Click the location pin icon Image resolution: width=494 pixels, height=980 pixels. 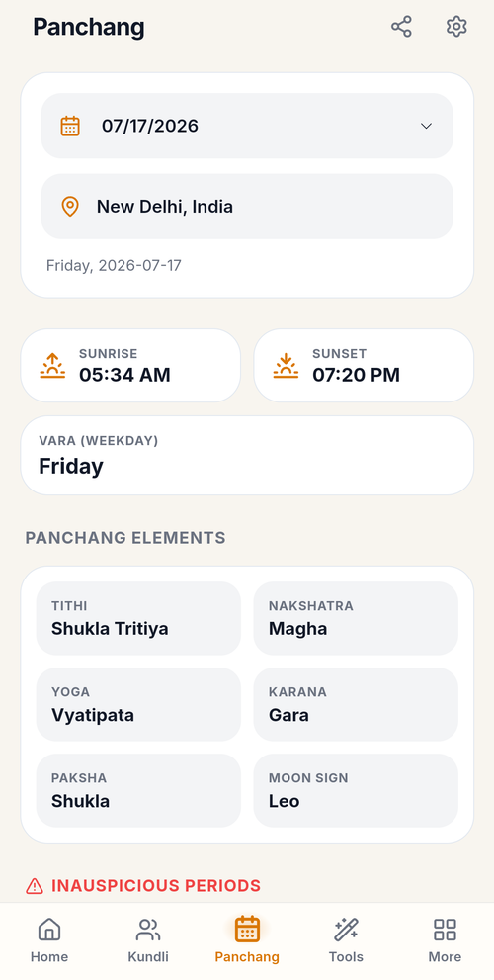70,207
